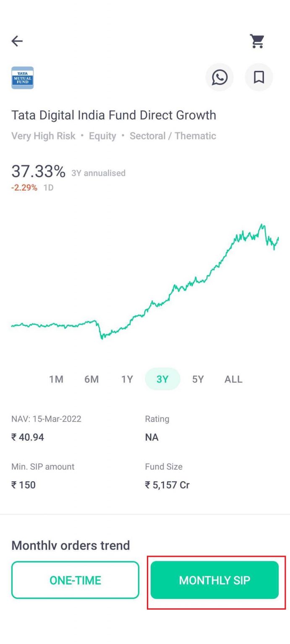Click the -2.29% 1D change value
This screenshot has width=290, height=644.
(24, 187)
